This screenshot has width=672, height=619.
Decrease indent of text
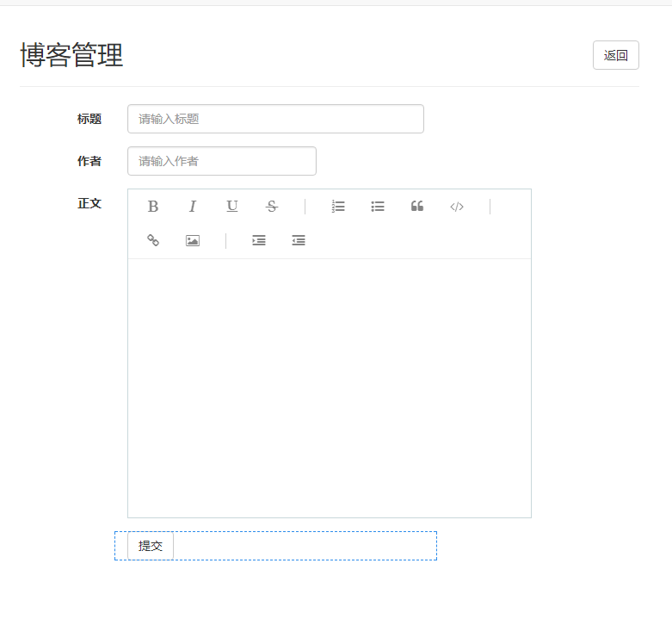[299, 240]
